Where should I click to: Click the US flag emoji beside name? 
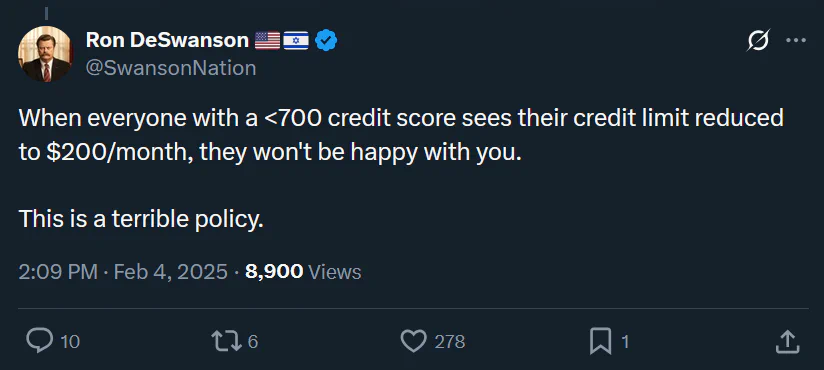point(267,40)
